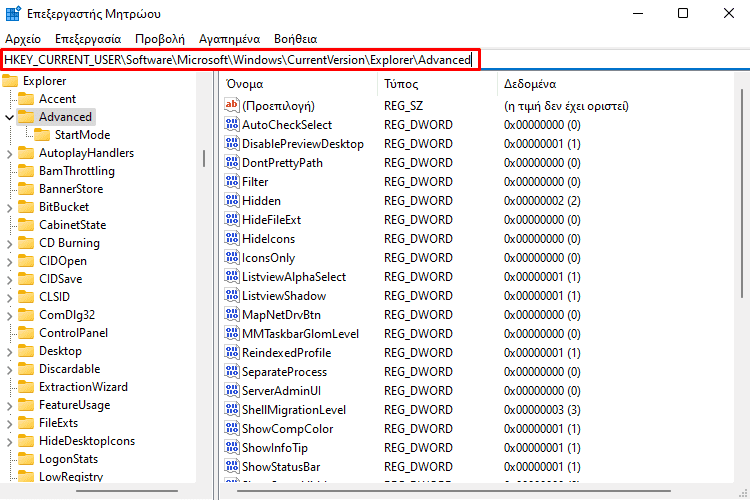Screen dimensions: 750x500
Task: Expand the CD Burning key
Action: [9, 244]
